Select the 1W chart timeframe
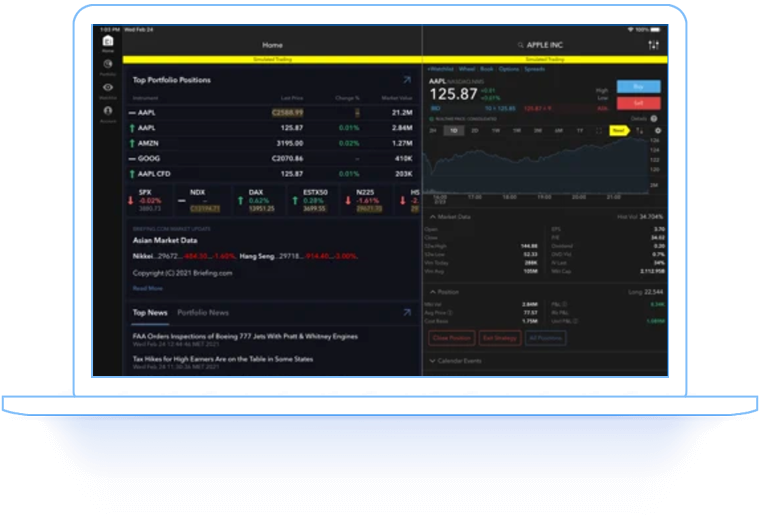760x515 pixels. pos(495,131)
